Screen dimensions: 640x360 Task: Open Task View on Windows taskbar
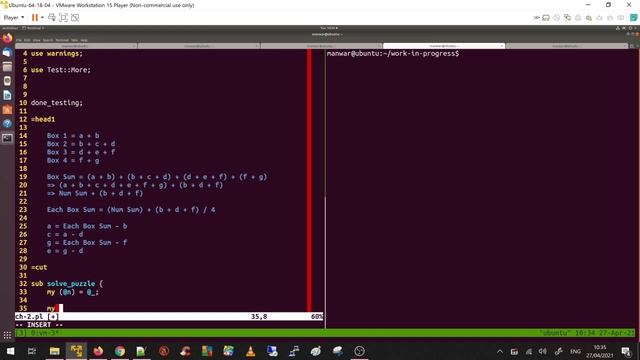[32, 351]
